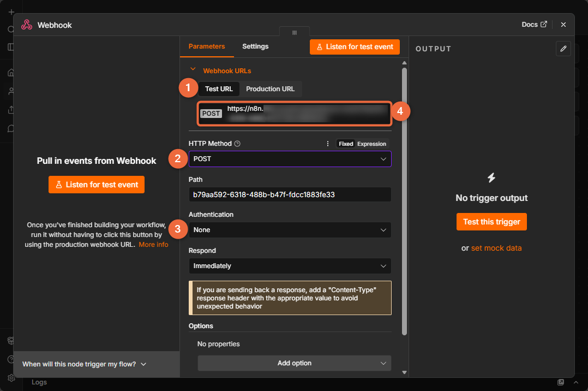Click left panel Listen for test event button
The image size is (588, 391).
point(97,185)
